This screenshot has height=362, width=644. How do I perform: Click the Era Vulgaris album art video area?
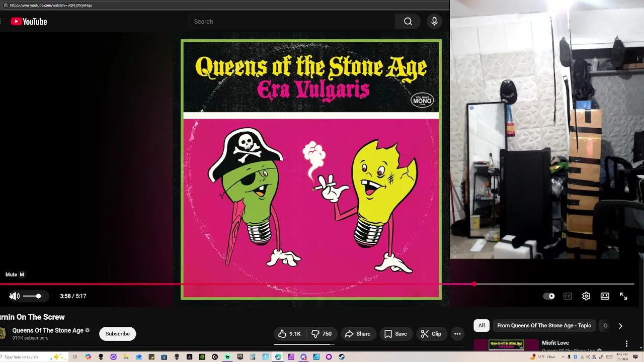[x=311, y=169]
